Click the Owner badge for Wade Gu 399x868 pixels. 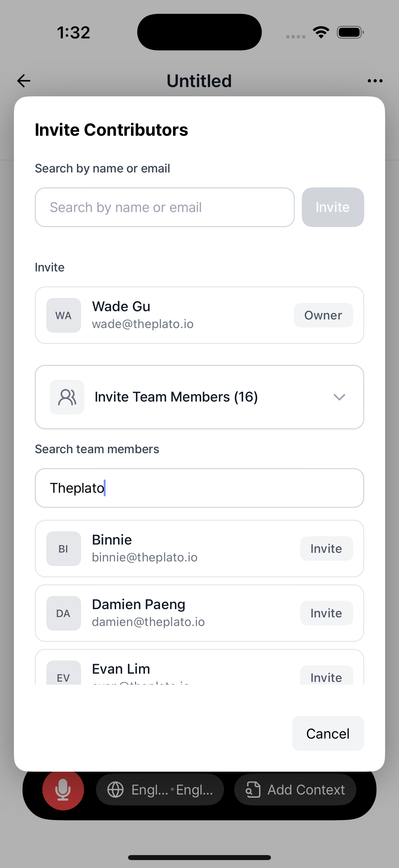tap(323, 315)
